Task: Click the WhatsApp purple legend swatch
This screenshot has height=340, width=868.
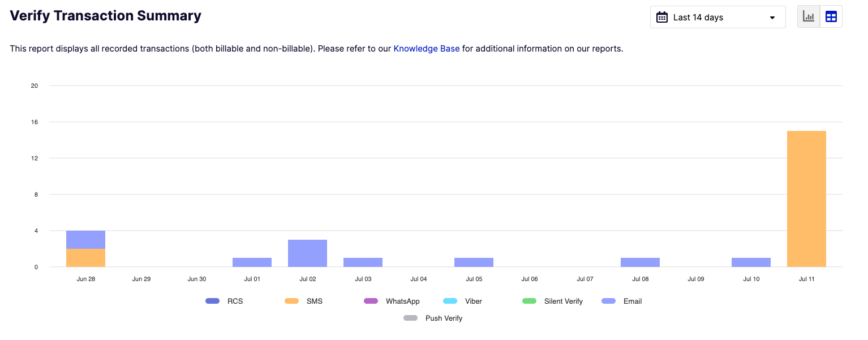Action: (x=371, y=301)
